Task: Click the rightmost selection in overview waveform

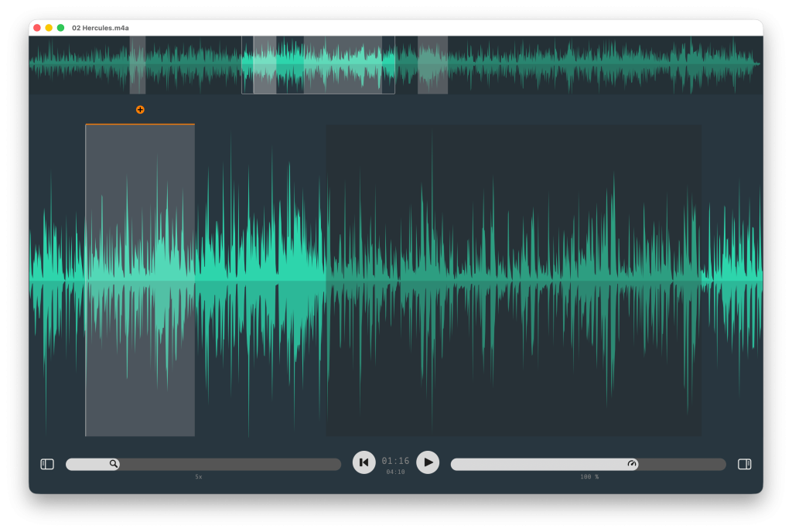Action: [x=432, y=64]
